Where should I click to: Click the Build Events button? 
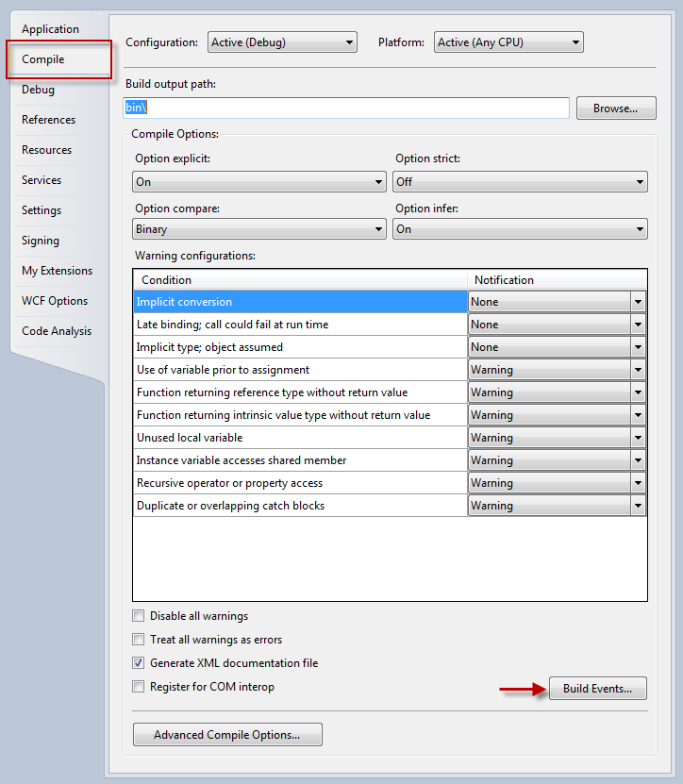597,689
